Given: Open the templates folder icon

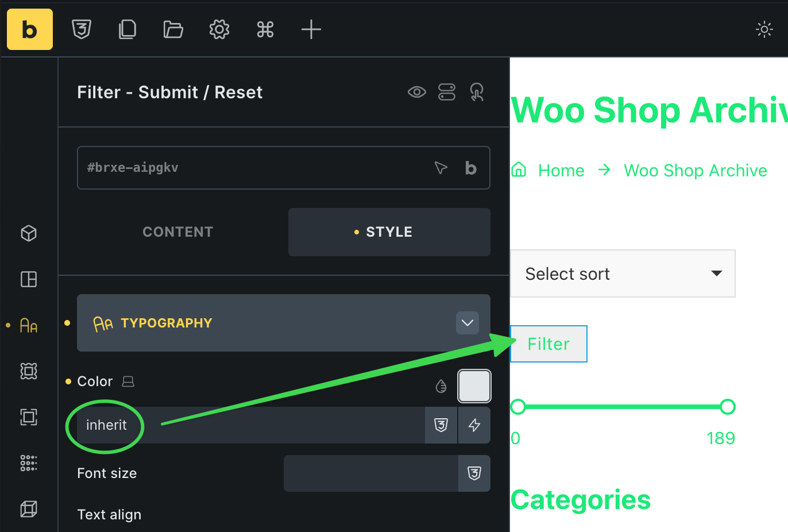Looking at the screenshot, I should click(173, 29).
